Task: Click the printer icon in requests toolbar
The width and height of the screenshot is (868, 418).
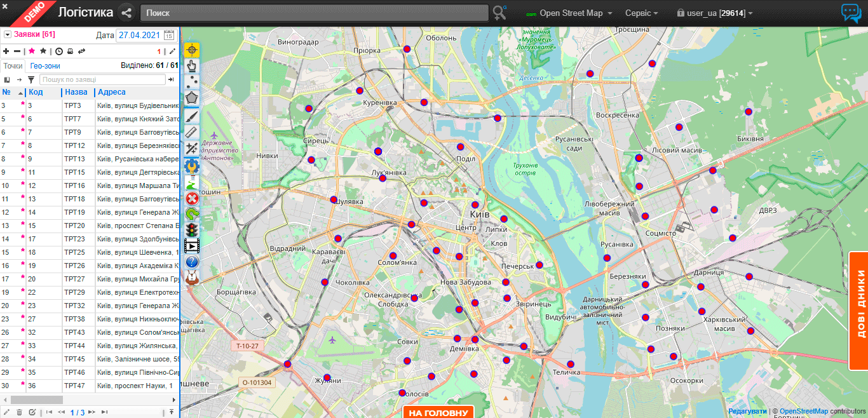Action: 70,51
